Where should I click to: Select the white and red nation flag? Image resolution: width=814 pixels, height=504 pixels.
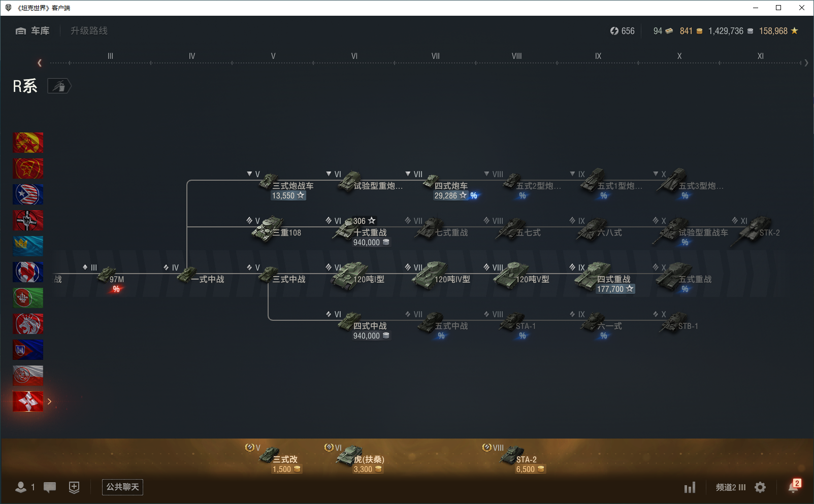tap(28, 376)
